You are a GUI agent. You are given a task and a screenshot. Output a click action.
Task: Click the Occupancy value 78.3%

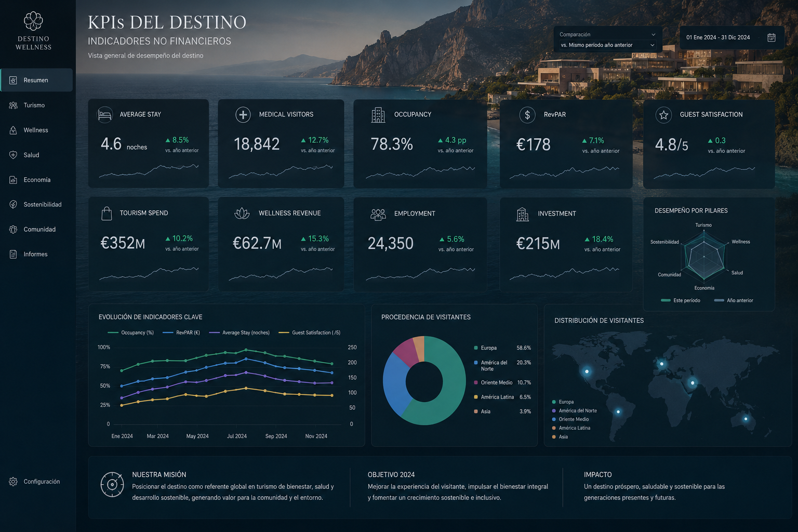[392, 144]
